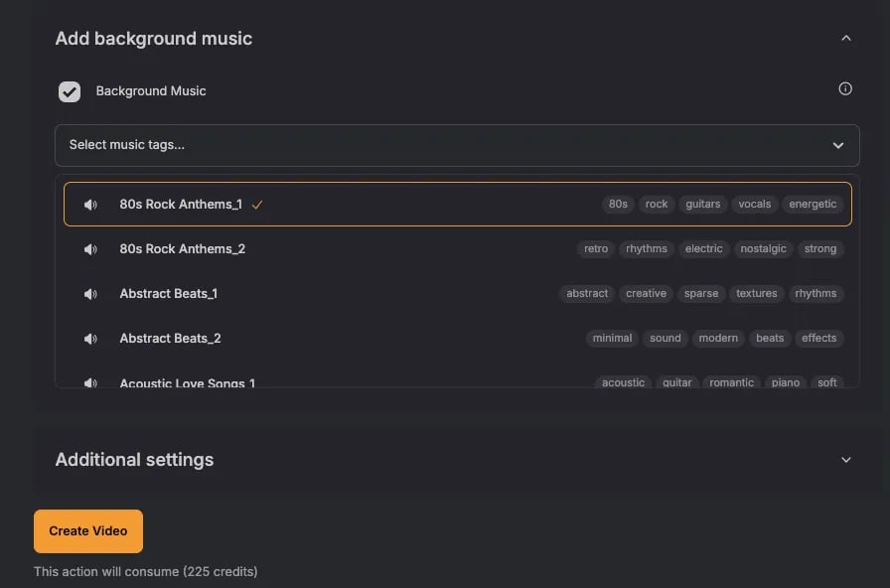The height and width of the screenshot is (588, 890).
Task: Collapse the Add background music section
Action: click(x=846, y=39)
